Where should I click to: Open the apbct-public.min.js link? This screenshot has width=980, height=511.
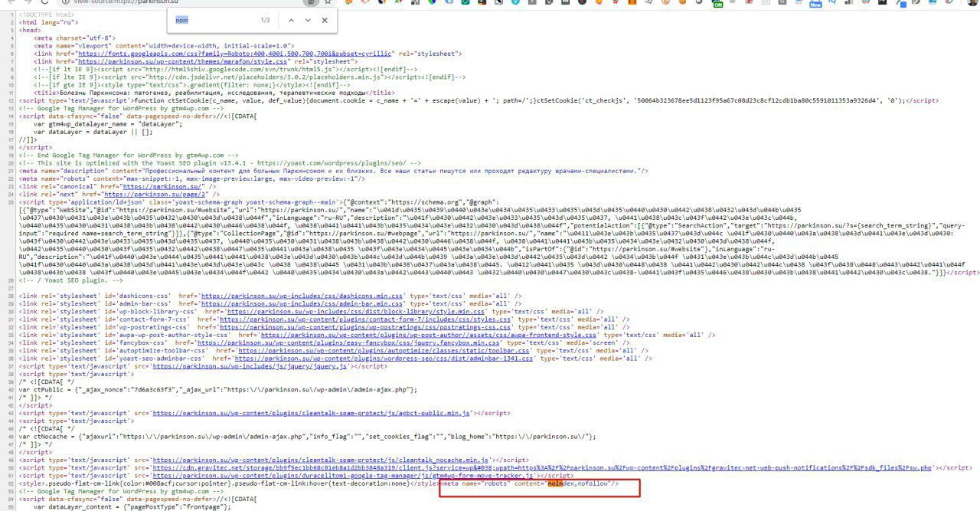click(x=311, y=413)
